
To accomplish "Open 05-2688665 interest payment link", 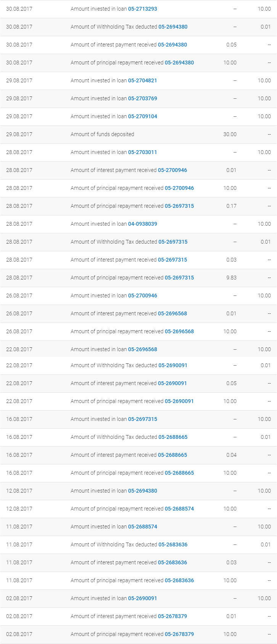I will pyautogui.click(x=172, y=455).
